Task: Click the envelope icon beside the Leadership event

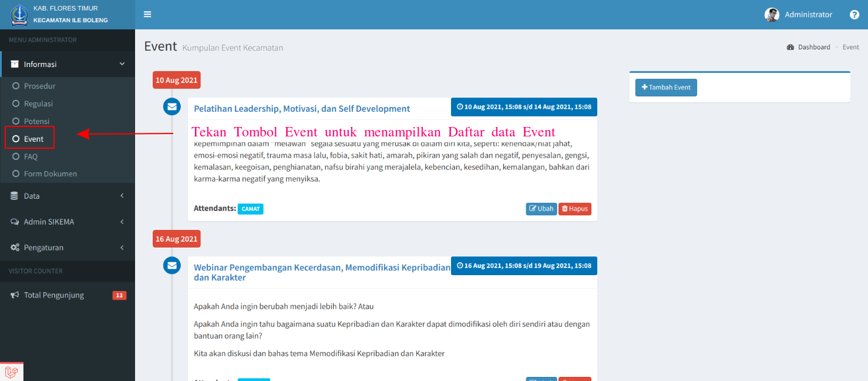Action: point(171,106)
